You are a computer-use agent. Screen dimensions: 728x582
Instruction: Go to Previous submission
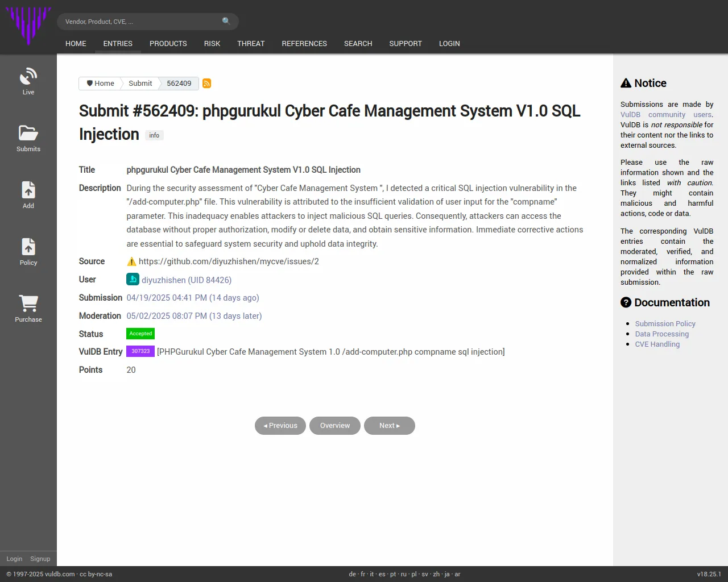click(280, 426)
